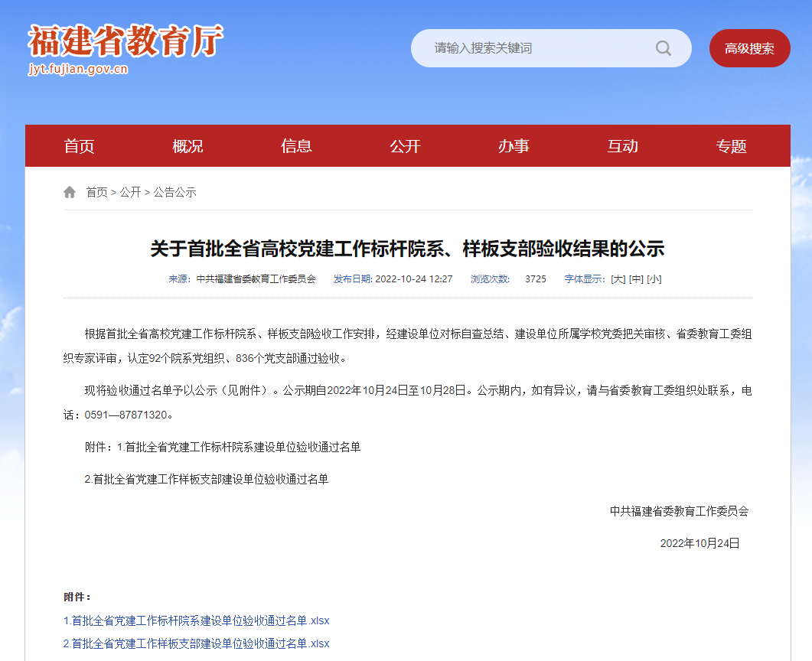The image size is (812, 661).
Task: Navigate to 概况 from the red menu bar
Action: [x=188, y=145]
